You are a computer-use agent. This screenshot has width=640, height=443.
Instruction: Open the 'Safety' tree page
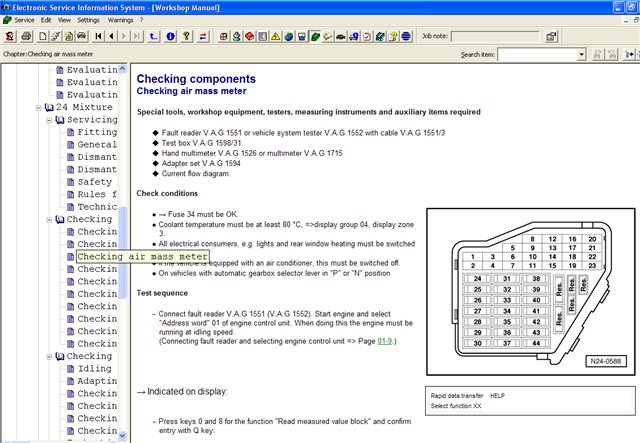[95, 182]
